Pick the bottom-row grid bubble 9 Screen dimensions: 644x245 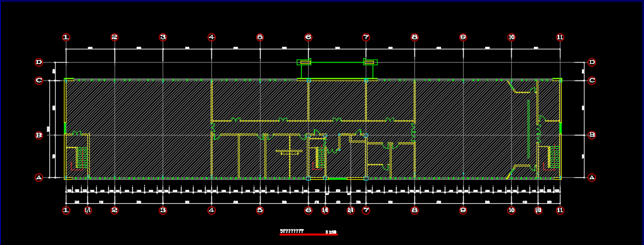[463, 210]
